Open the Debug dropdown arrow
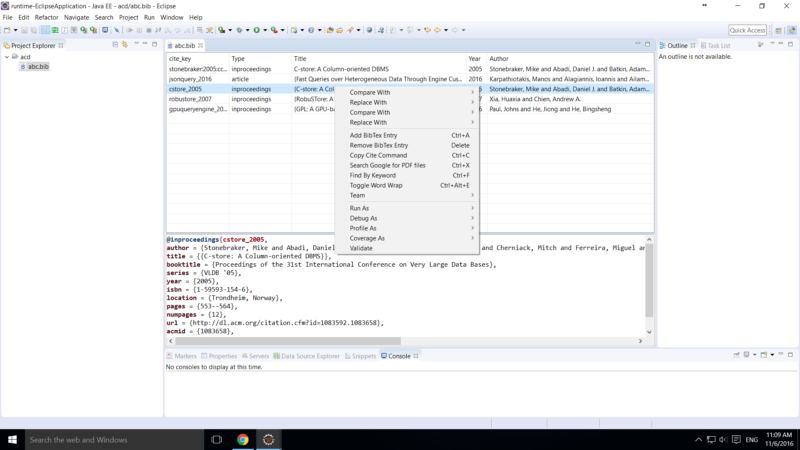This screenshot has height=450, width=800. click(247, 30)
